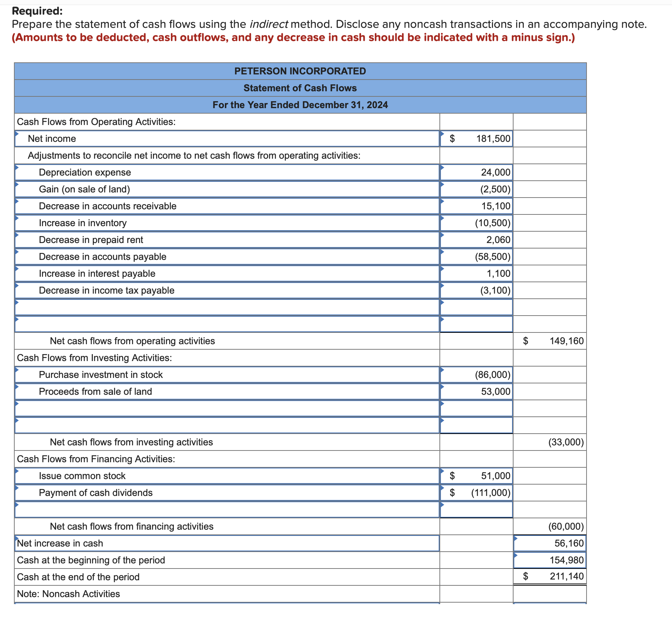The image size is (672, 618).
Task: Select PETERSON INCORPORATED title
Action: point(300,71)
